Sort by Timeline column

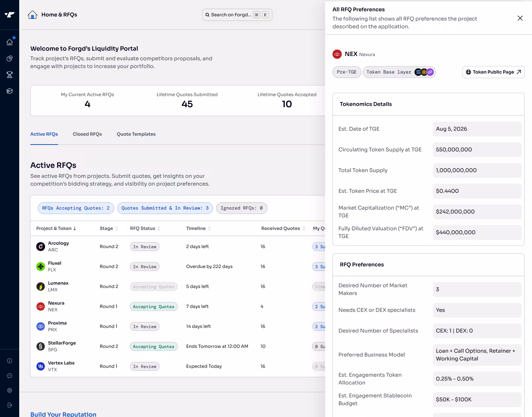coord(198,228)
